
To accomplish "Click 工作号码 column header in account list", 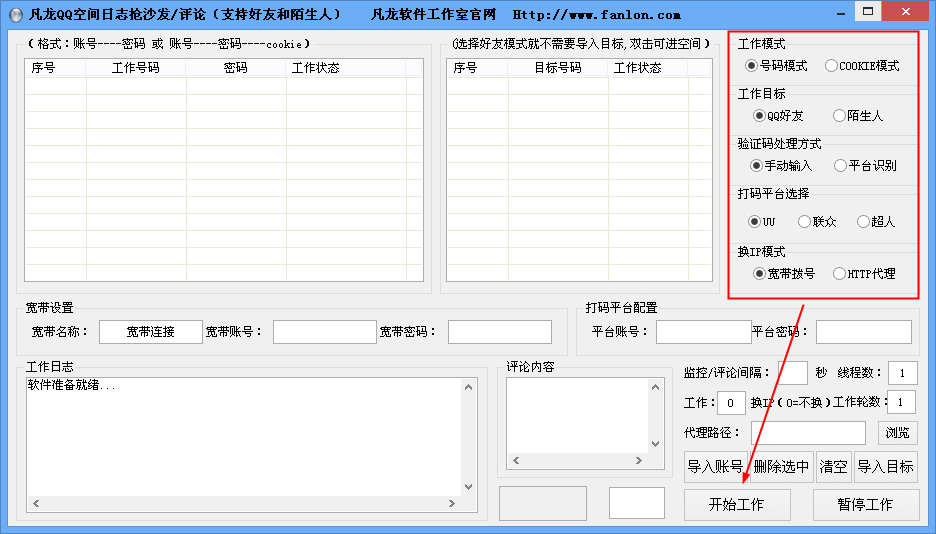I will [136, 68].
